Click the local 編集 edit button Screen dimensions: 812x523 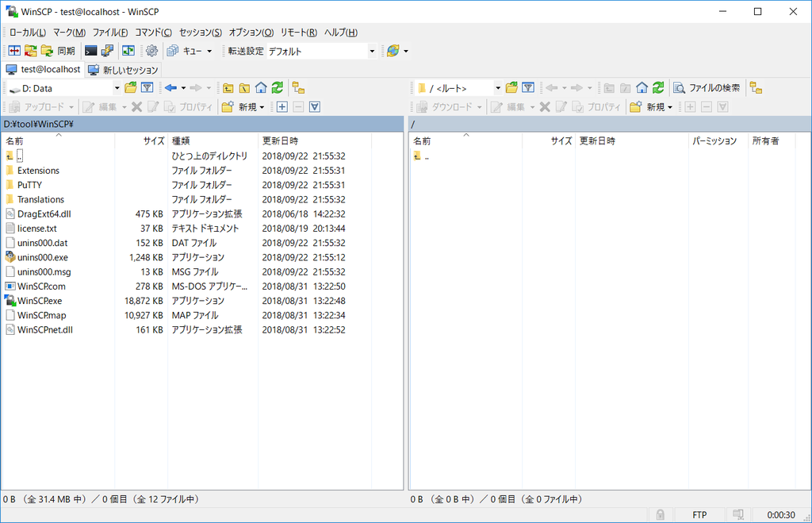click(x=101, y=107)
